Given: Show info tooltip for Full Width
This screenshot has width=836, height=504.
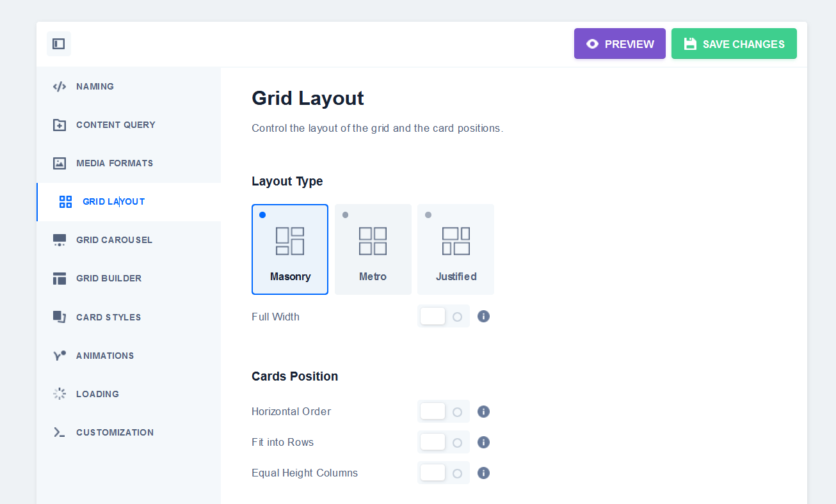Looking at the screenshot, I should tap(484, 317).
